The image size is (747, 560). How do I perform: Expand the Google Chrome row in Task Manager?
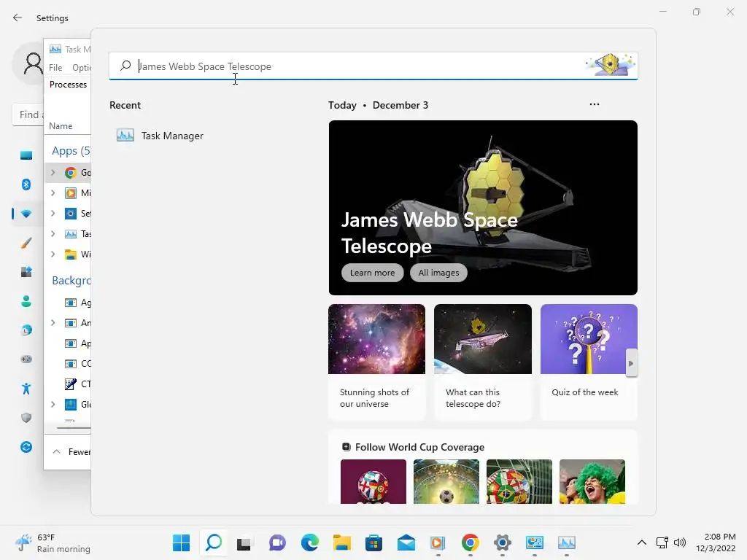(53, 172)
